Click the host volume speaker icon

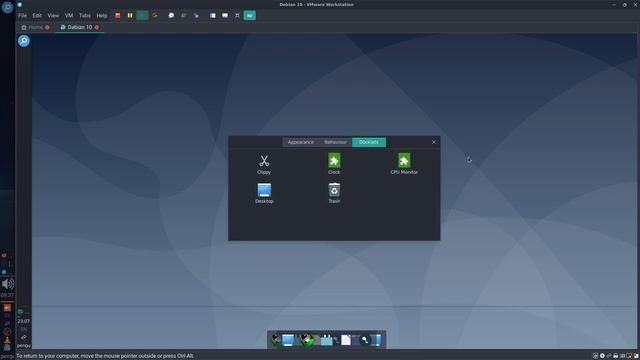7,284
